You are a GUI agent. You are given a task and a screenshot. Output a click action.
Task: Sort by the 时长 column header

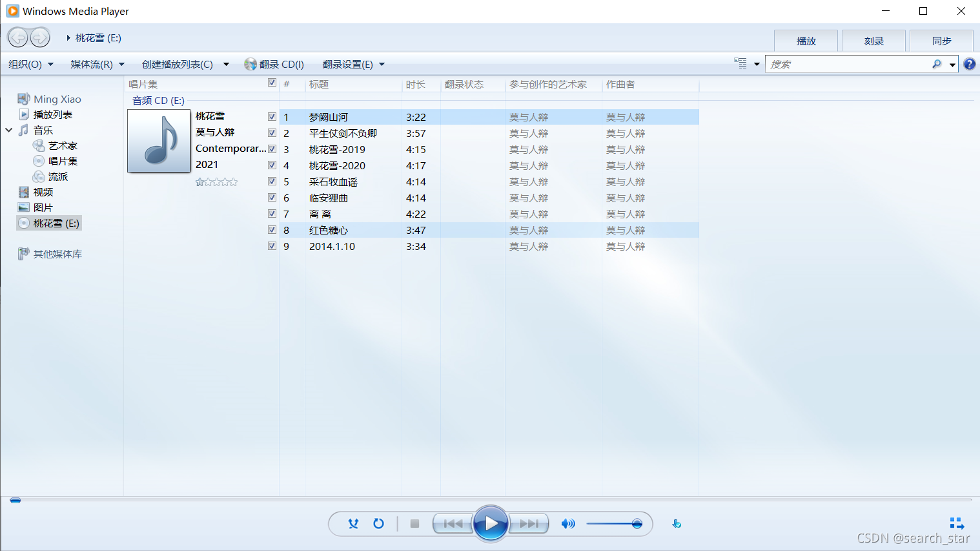tap(421, 84)
